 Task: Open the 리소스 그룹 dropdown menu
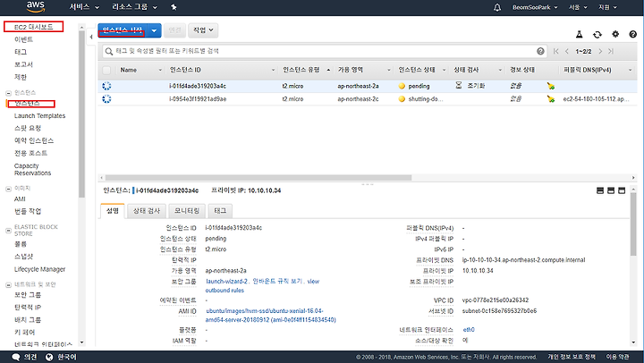click(135, 7)
